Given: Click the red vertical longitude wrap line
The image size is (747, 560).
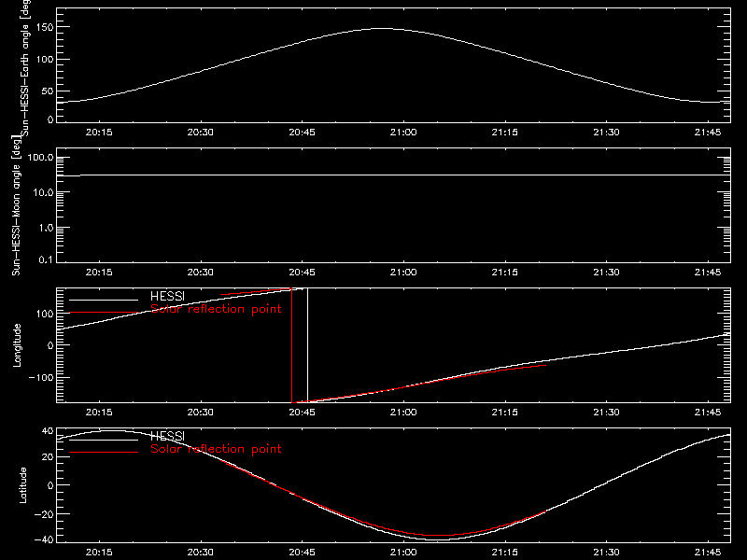Looking at the screenshot, I should pyautogui.click(x=291, y=345).
